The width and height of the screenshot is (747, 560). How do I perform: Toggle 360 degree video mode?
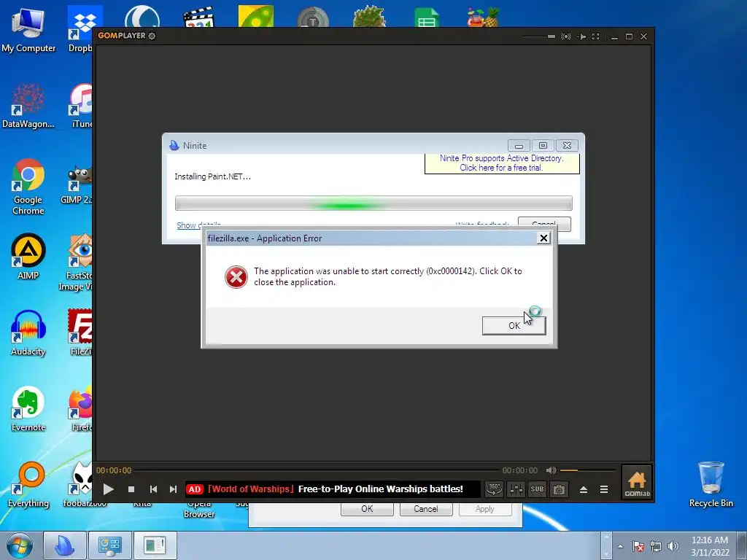point(494,489)
